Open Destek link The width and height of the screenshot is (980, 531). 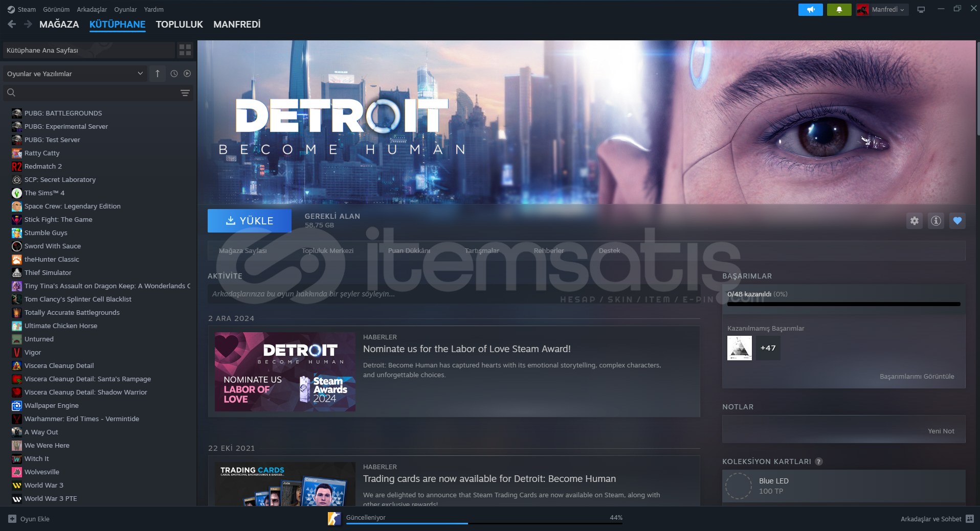tap(609, 251)
